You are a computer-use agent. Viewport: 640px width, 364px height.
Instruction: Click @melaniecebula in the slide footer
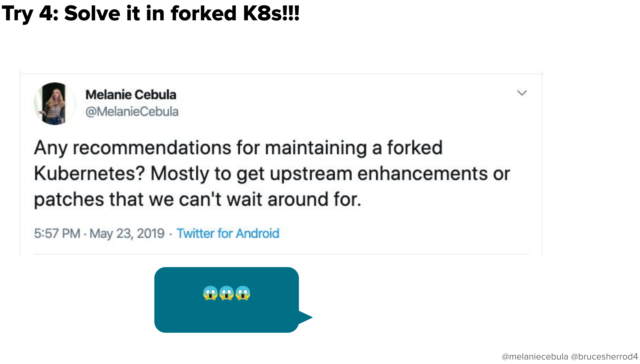[535, 356]
